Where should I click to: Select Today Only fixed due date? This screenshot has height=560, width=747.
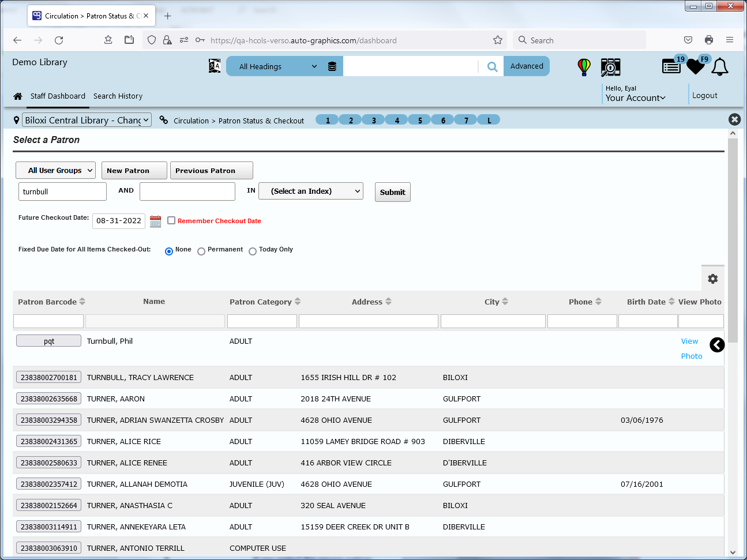[x=253, y=251]
